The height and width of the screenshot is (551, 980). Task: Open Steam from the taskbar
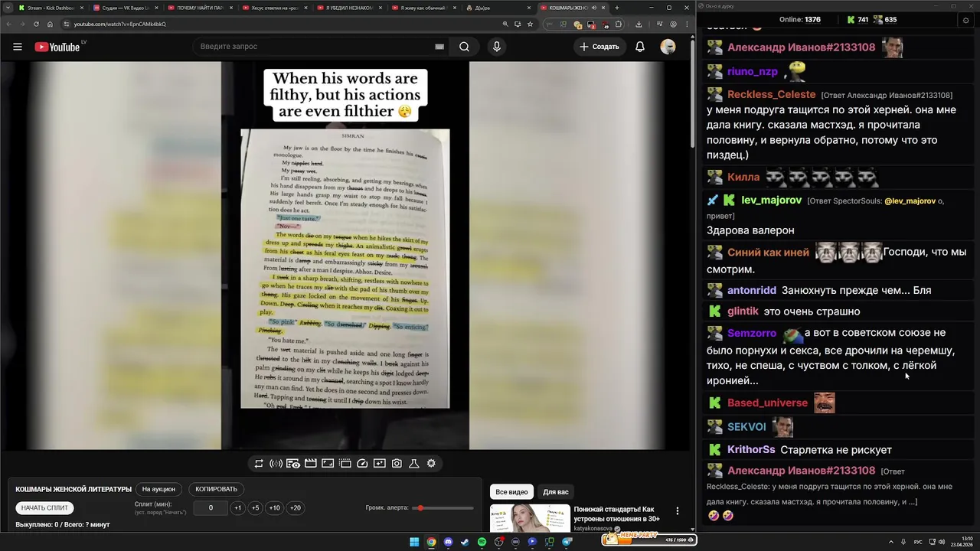tap(465, 542)
